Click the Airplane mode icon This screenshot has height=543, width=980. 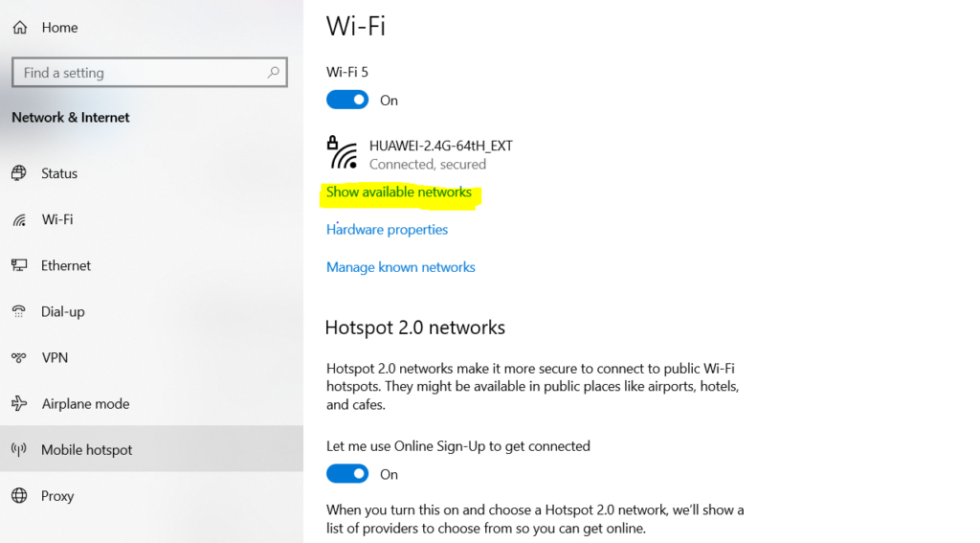(19, 403)
